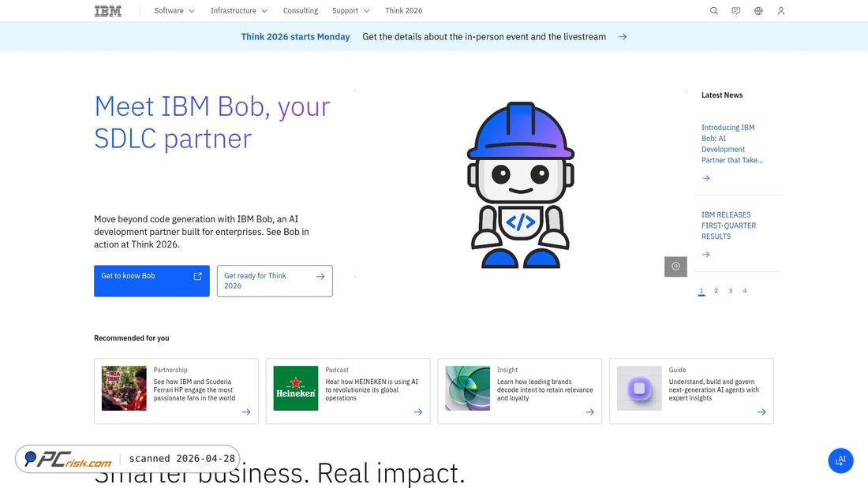Click the IBM logo
This screenshot has height=488, width=868.
coord(108,11)
